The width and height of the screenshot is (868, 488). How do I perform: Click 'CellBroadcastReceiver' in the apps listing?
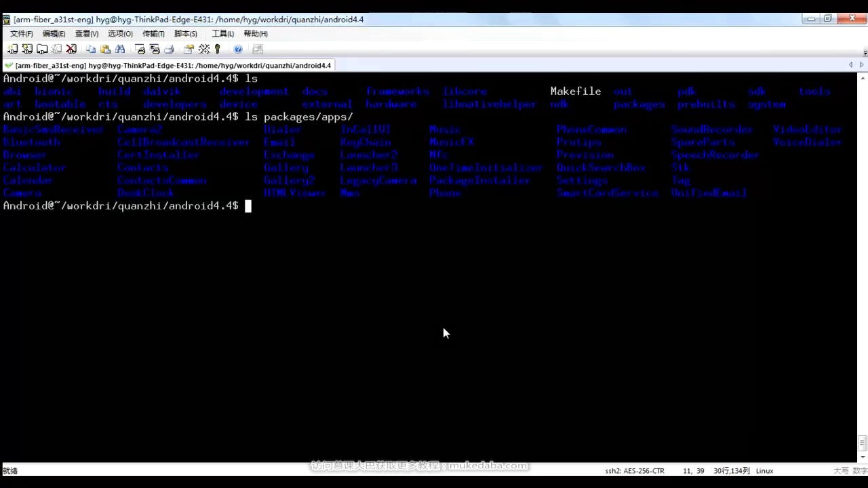[183, 142]
